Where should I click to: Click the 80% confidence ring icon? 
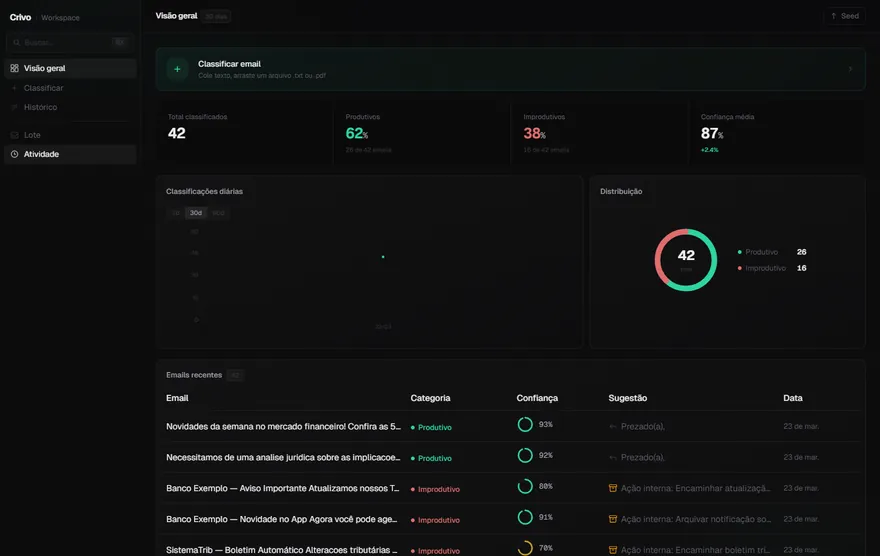tap(525, 486)
